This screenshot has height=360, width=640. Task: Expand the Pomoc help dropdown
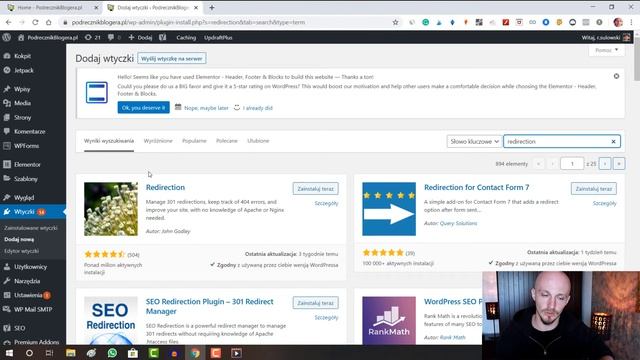click(607, 50)
